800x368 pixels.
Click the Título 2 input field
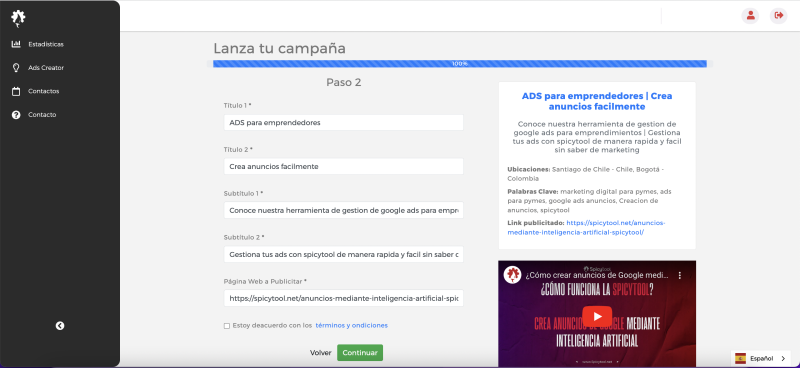(343, 166)
